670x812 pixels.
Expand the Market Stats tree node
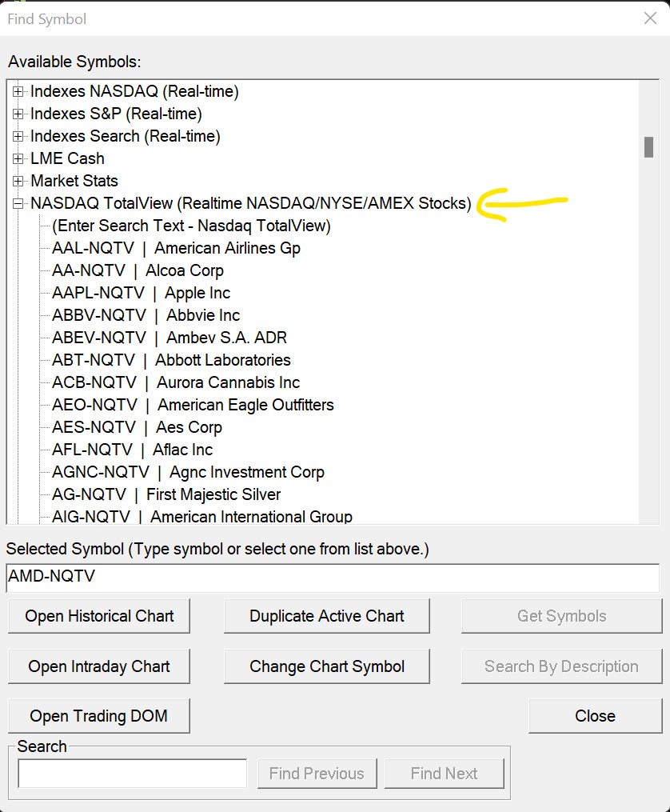click(18, 182)
